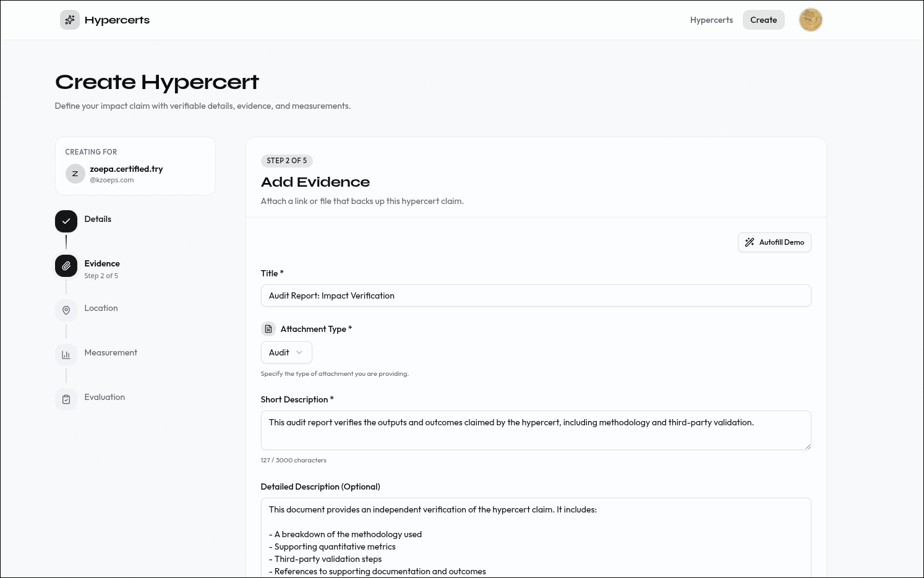
Task: Open the Hypercerts nav item
Action: tap(711, 20)
